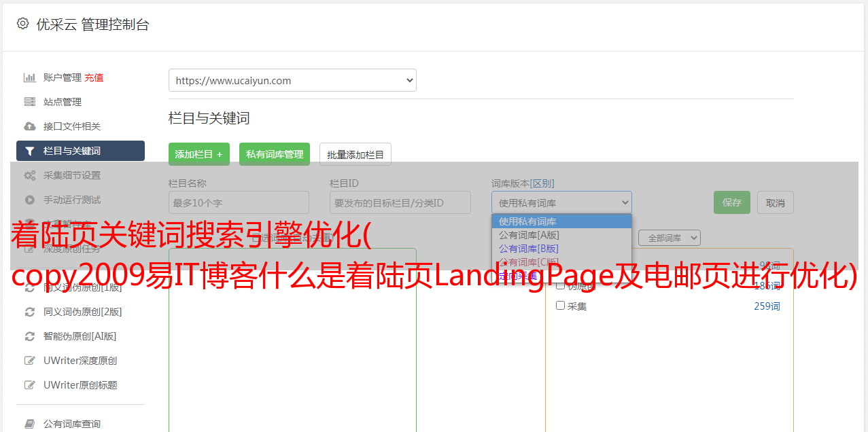
Task: Click the play icon for 手动运行测试
Action: click(29, 200)
